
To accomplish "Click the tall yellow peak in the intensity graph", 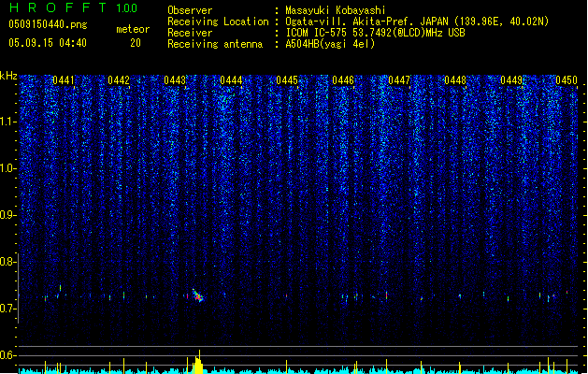I will (x=198, y=363).
